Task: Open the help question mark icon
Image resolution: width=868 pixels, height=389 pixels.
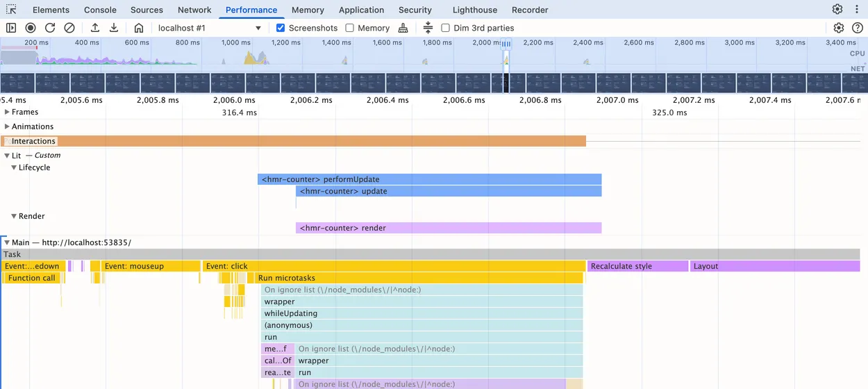Action: click(x=858, y=28)
